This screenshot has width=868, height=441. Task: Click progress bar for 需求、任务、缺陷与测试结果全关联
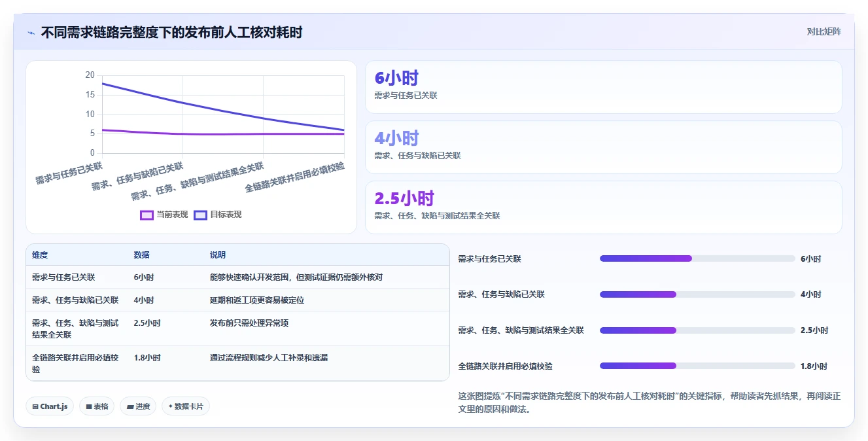coord(697,330)
